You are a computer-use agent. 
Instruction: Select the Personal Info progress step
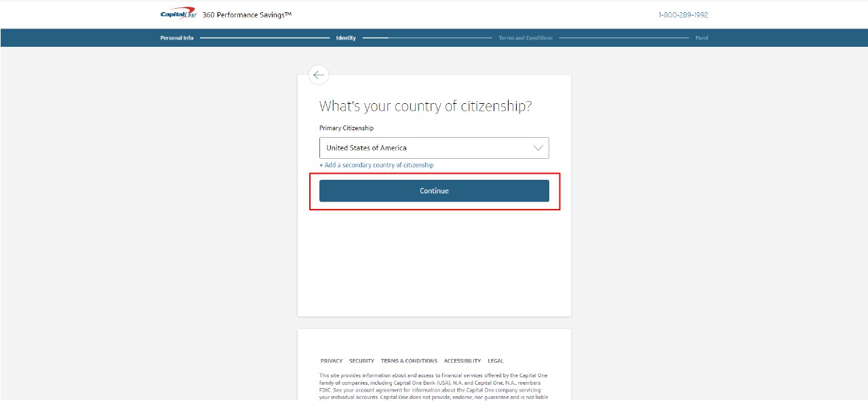coord(177,38)
